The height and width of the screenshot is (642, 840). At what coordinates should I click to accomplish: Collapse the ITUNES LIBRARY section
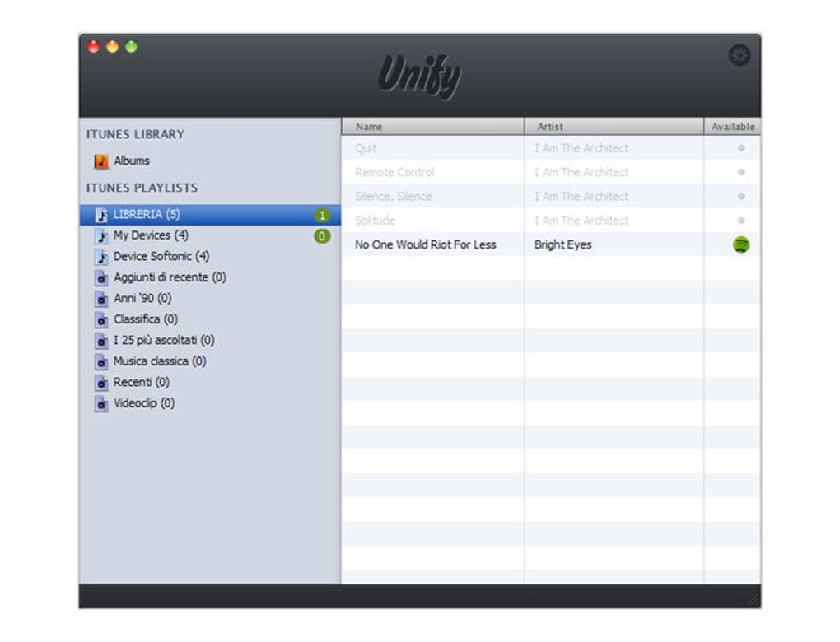(x=134, y=134)
